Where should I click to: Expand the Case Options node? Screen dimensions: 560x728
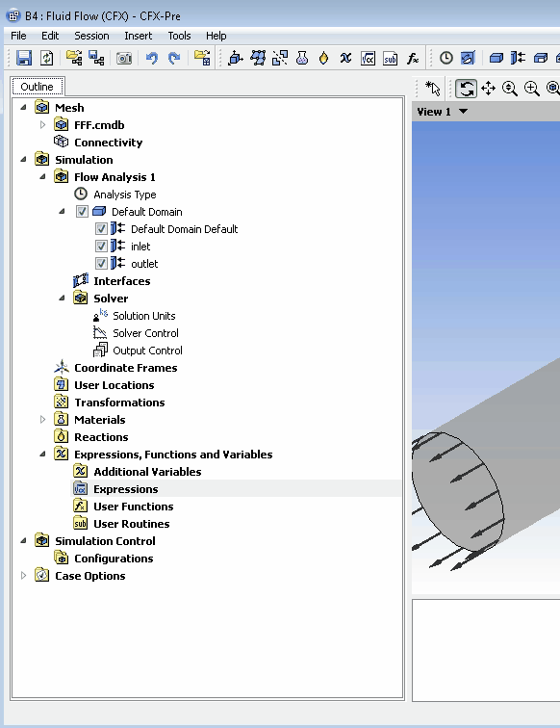point(23,576)
